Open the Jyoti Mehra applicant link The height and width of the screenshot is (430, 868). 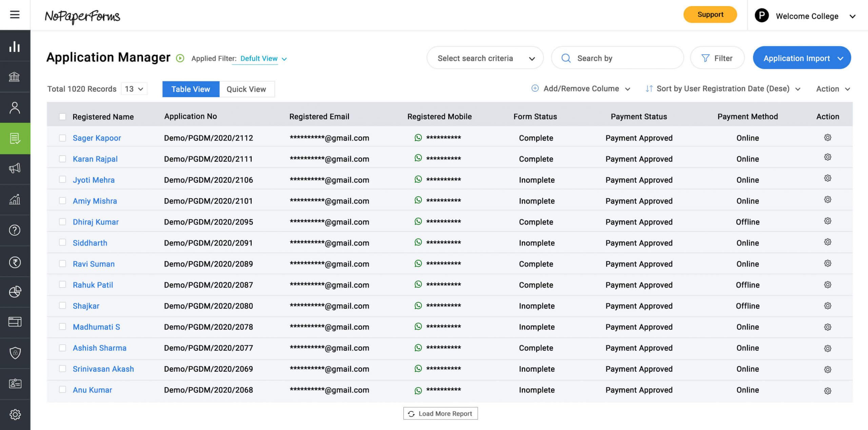click(x=94, y=180)
